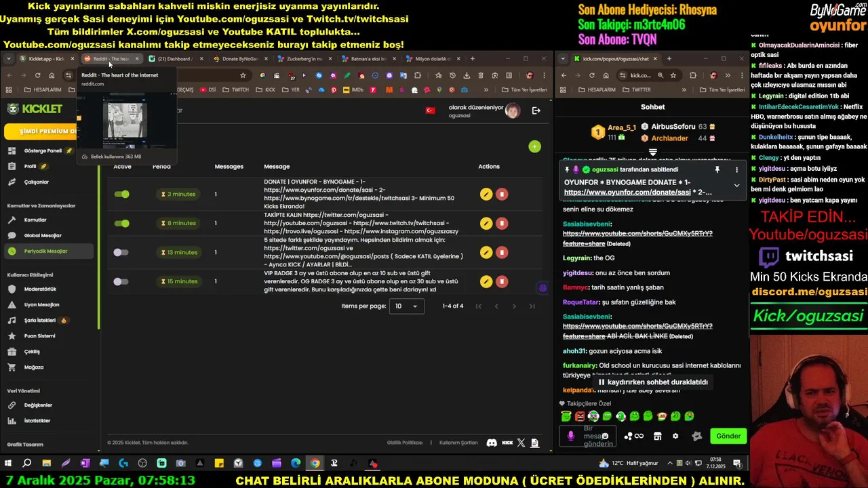
Task: Delete the 3 minutes DONATE message
Action: click(x=502, y=195)
